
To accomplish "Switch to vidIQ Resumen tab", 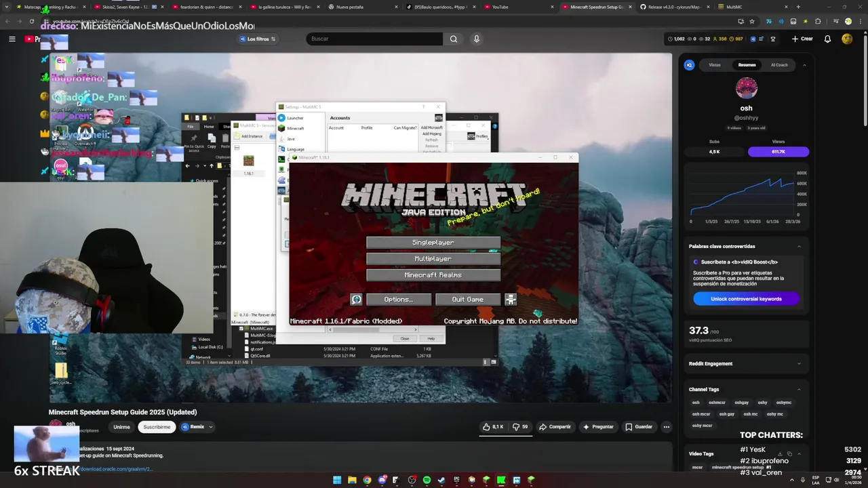I will pos(747,65).
